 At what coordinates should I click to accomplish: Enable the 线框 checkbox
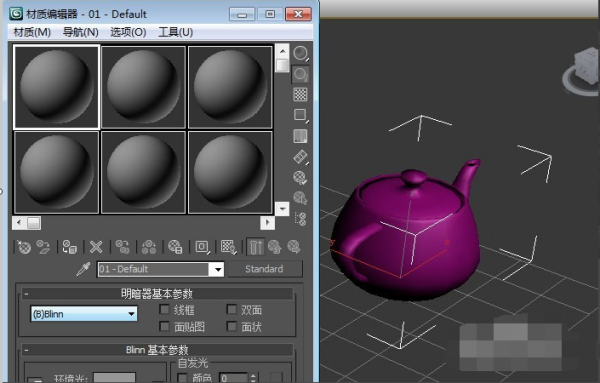164,309
